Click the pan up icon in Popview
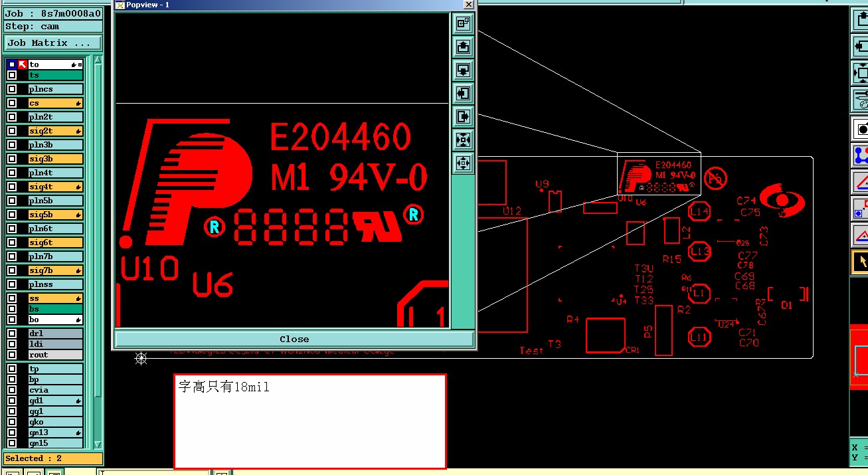The width and height of the screenshot is (868, 475). [x=463, y=47]
